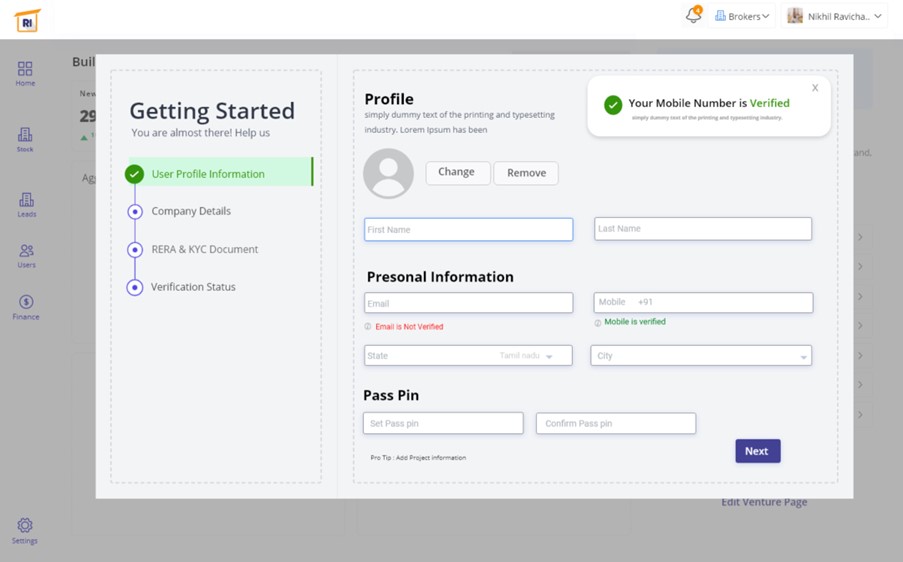Close the mobile verified notification
Image resolution: width=903 pixels, height=562 pixels.
pos(815,88)
